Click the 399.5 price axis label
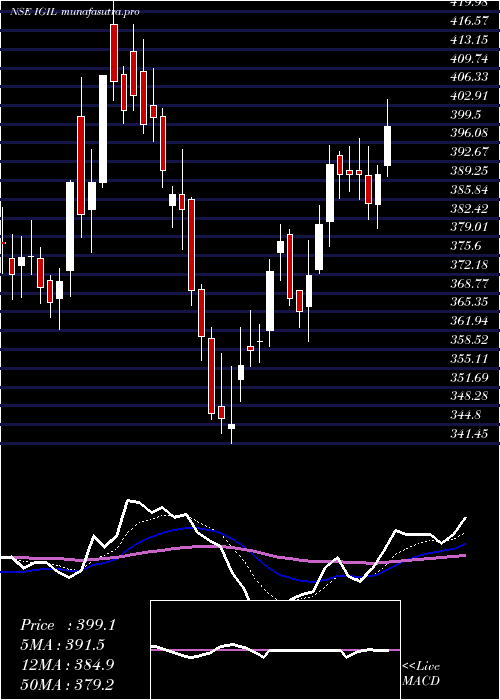The height and width of the screenshot is (700, 500). tap(467, 115)
